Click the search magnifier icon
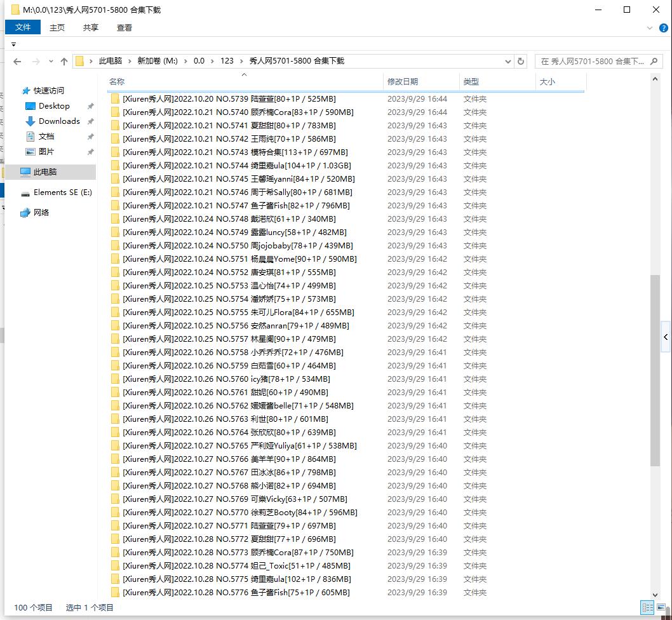Viewport: 672px width, 620px height. (x=654, y=62)
